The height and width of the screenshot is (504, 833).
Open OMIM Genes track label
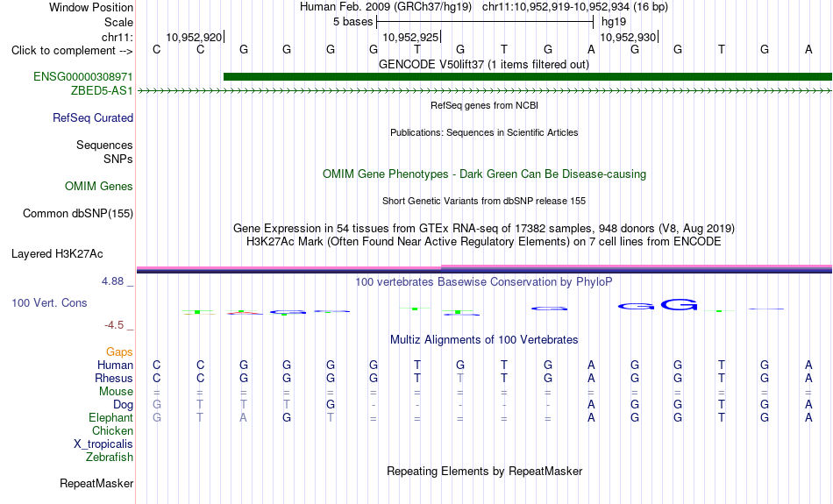(x=98, y=187)
